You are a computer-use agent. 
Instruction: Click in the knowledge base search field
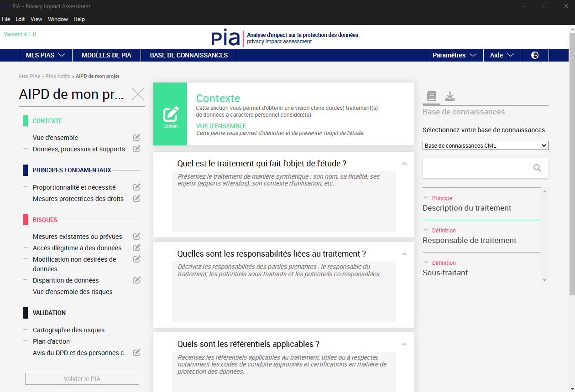point(477,168)
